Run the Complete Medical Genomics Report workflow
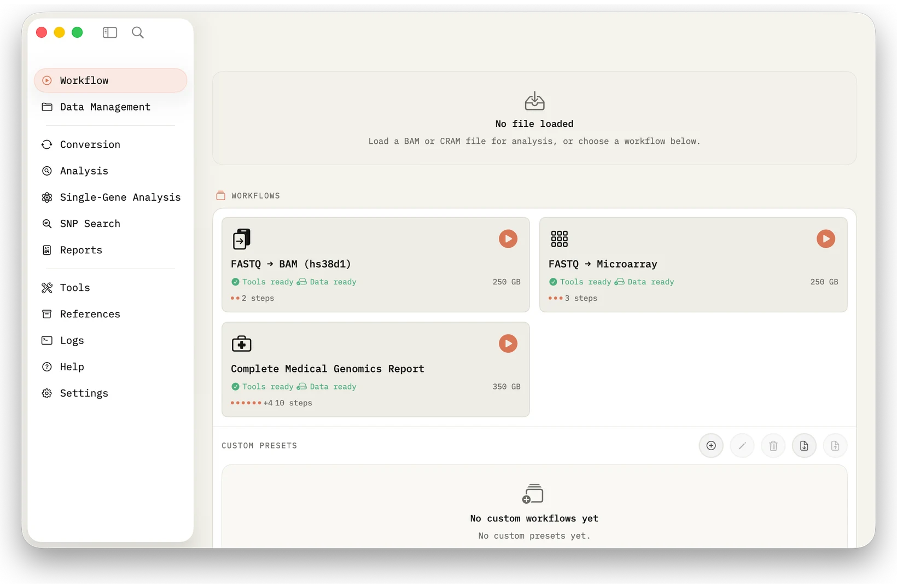This screenshot has width=897, height=588. click(508, 344)
